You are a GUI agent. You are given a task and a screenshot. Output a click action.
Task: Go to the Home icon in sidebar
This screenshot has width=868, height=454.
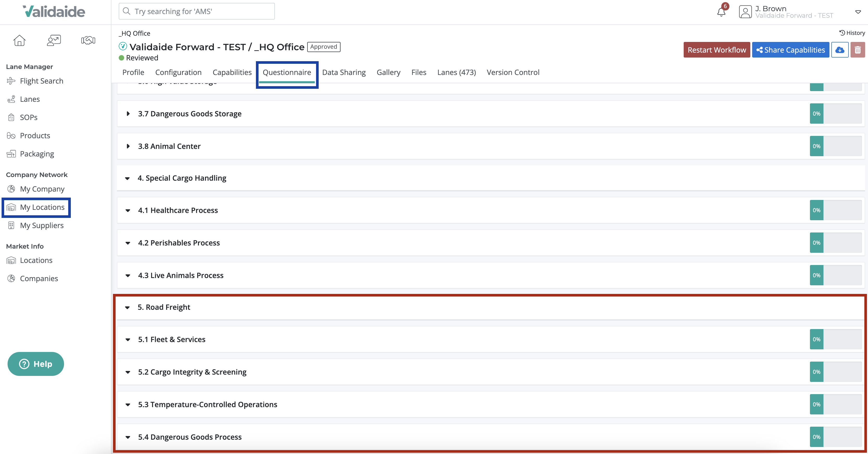tap(19, 40)
